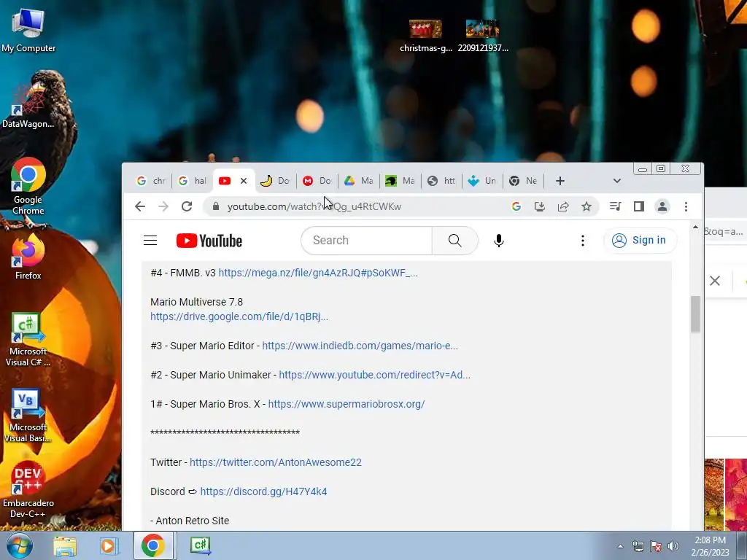Click the install/download page icon
The width and height of the screenshot is (747, 560).
pos(539,206)
